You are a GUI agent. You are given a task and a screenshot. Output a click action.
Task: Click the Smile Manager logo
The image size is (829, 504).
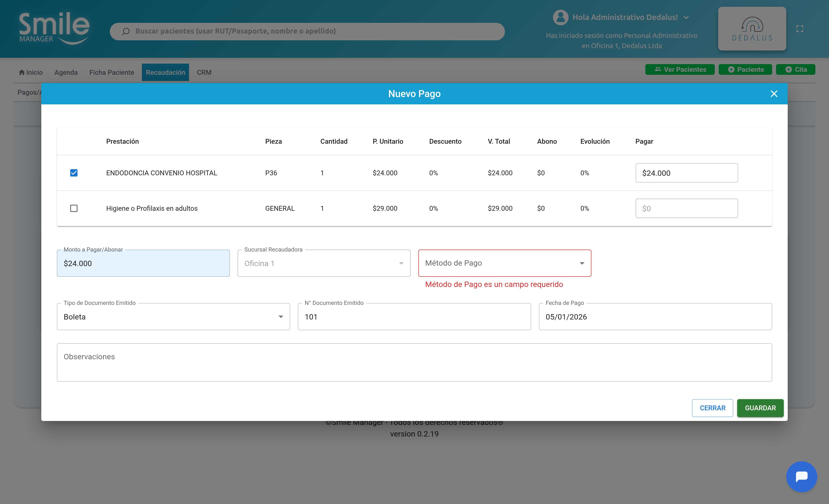click(54, 28)
